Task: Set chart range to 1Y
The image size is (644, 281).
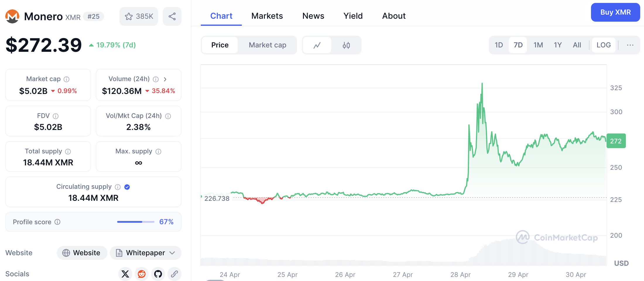Action: coord(558,45)
